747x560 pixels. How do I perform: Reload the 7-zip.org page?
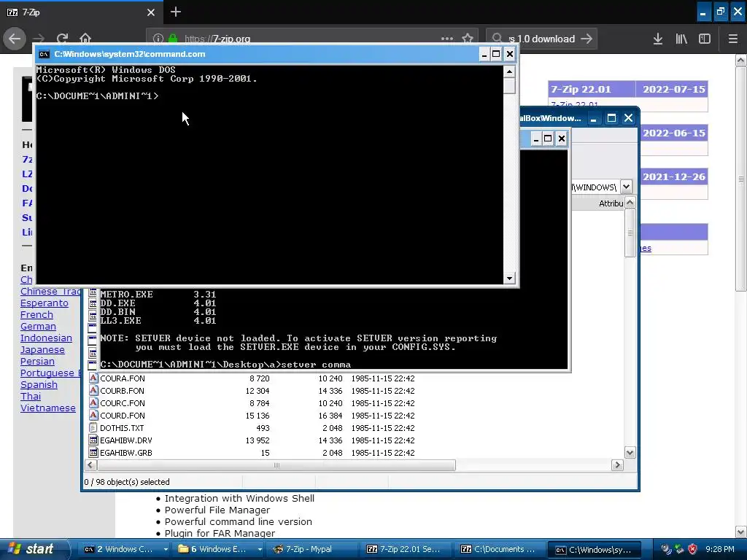click(x=62, y=39)
